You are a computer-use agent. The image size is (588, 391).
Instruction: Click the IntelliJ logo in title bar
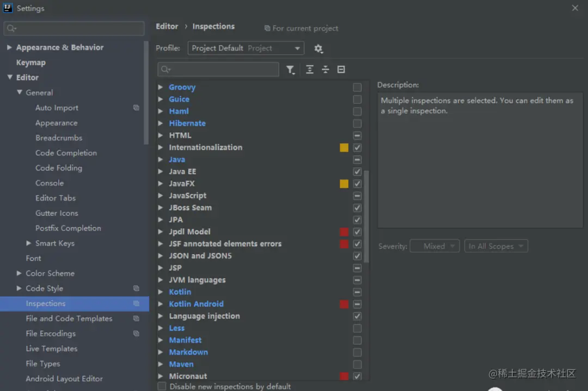8,8
